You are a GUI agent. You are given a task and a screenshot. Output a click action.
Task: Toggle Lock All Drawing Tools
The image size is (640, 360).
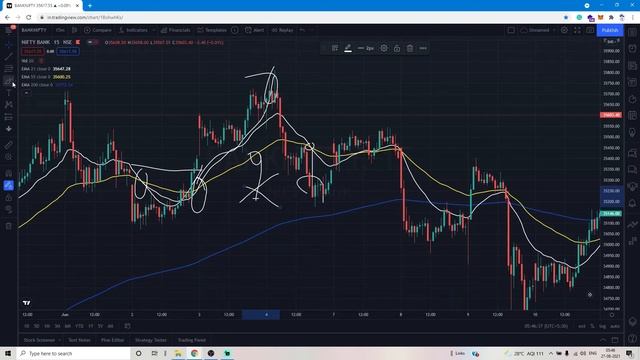(x=9, y=198)
